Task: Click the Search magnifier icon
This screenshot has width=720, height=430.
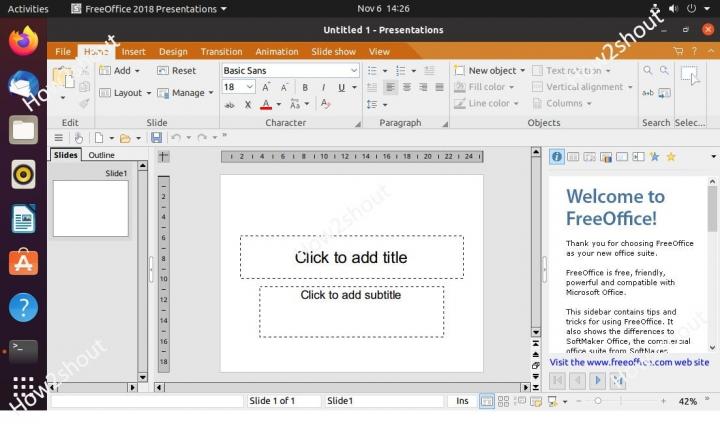Action: tap(648, 71)
